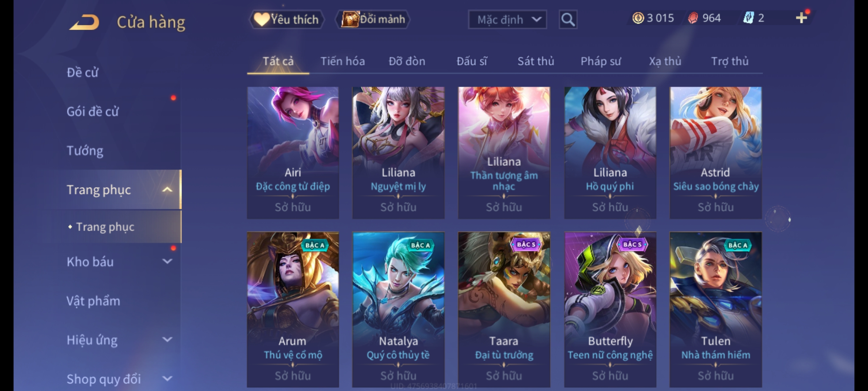Expand the Shop quy đổi section
Screen dimensions: 868x391
[x=167, y=379]
